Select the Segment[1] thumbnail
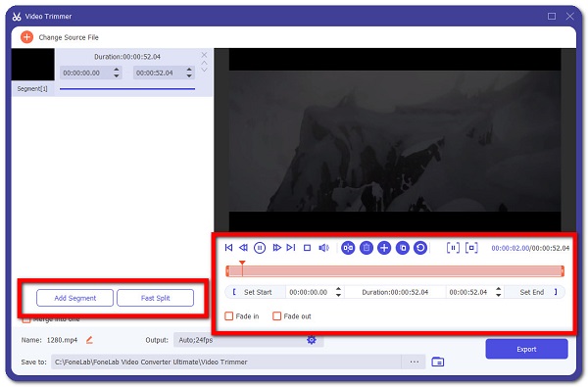588x387 pixels. click(x=33, y=64)
